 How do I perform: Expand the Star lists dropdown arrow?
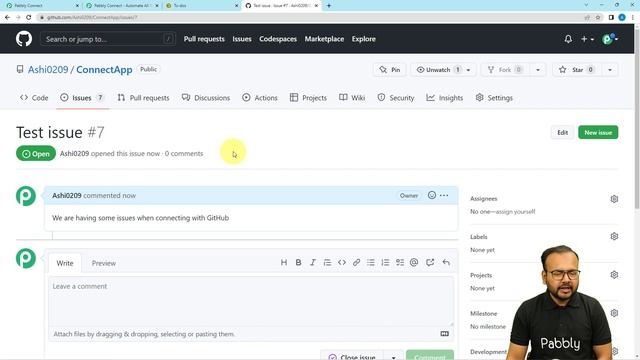(x=610, y=70)
